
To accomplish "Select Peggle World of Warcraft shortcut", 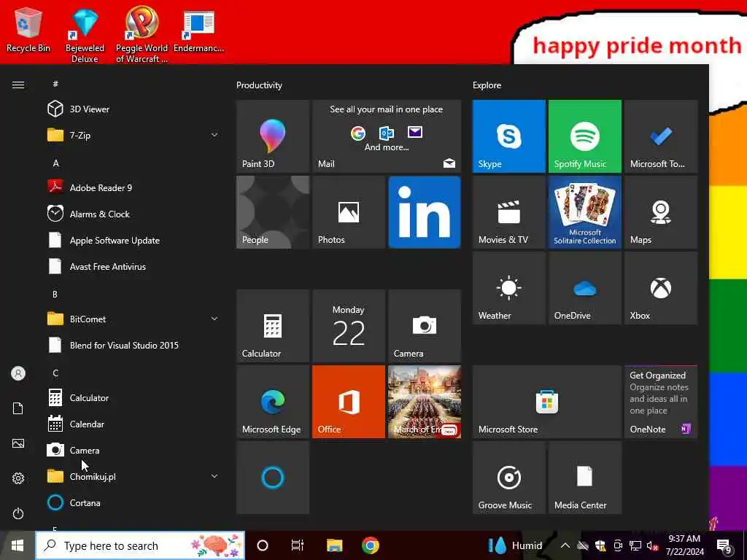I will (x=142, y=35).
